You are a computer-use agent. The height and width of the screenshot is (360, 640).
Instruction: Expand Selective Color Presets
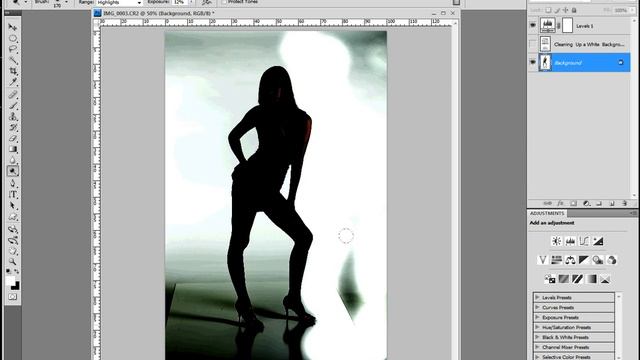point(537,357)
